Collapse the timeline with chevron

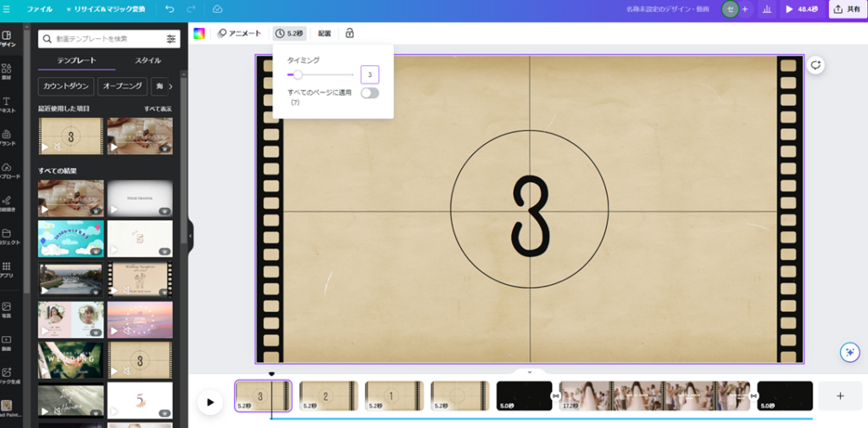pyautogui.click(x=530, y=372)
